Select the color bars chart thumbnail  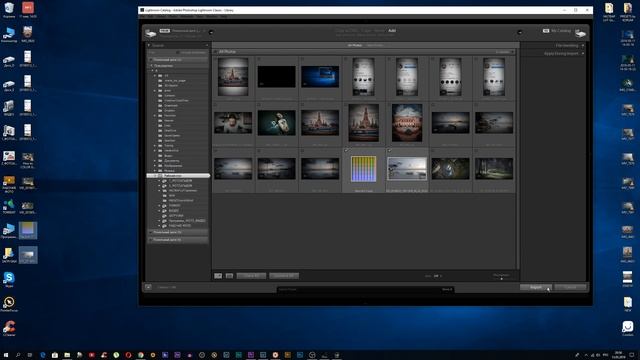point(363,169)
